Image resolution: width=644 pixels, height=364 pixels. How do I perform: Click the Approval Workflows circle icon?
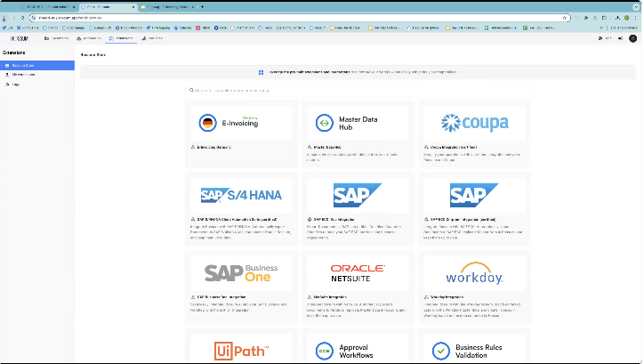tap(325, 352)
